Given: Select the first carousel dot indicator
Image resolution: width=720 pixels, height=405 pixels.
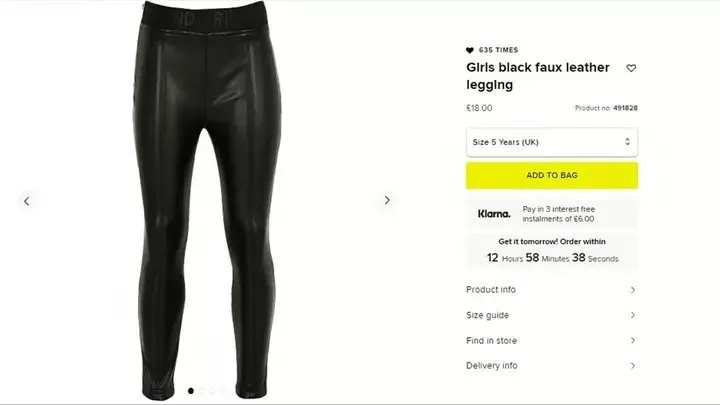Looking at the screenshot, I should 191,391.
